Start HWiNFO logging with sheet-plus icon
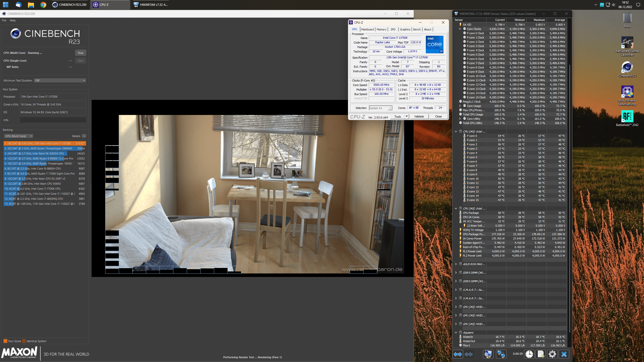This screenshot has width=644, height=362. [x=541, y=354]
